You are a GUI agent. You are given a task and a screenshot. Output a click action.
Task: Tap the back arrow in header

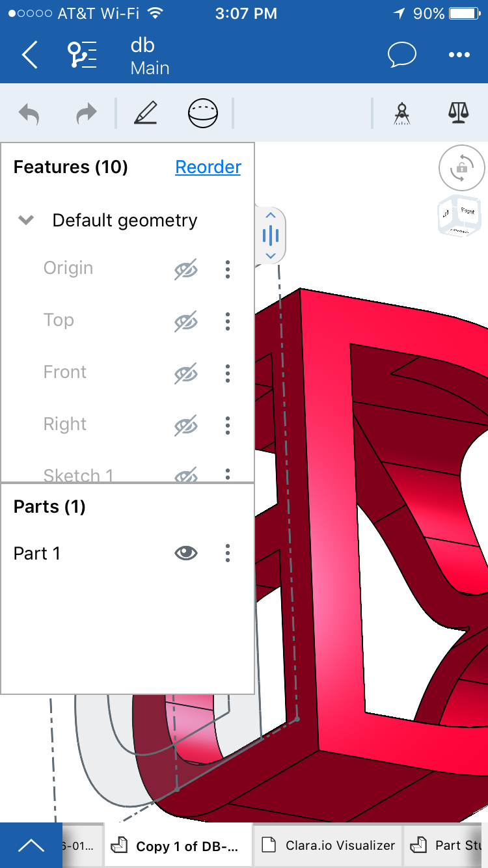(x=29, y=55)
